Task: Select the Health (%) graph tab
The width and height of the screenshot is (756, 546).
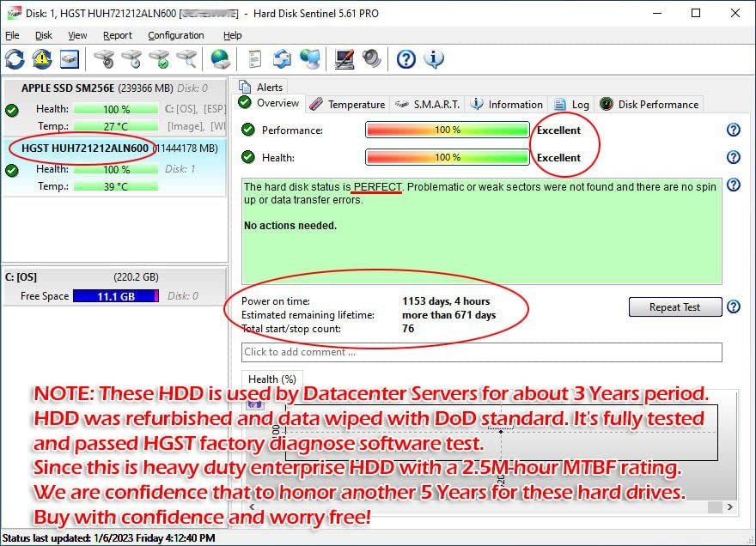Action: (272, 379)
